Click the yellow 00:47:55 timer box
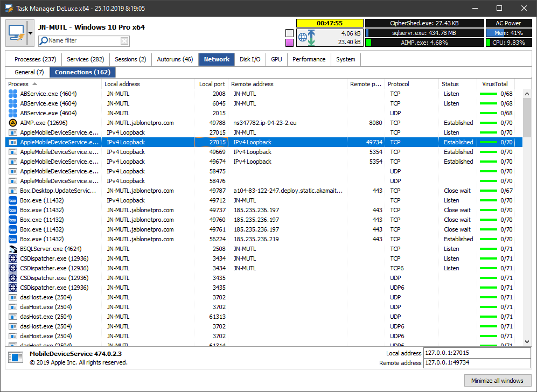 pyautogui.click(x=330, y=23)
